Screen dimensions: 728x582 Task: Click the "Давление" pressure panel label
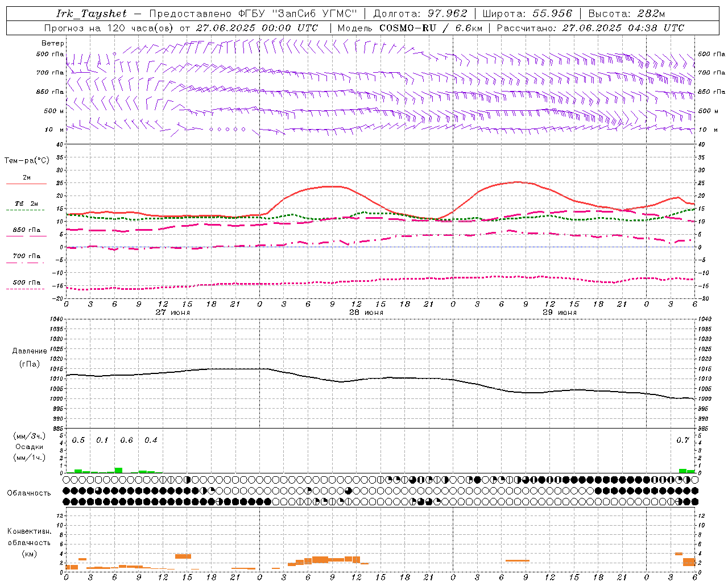pyautogui.click(x=30, y=351)
